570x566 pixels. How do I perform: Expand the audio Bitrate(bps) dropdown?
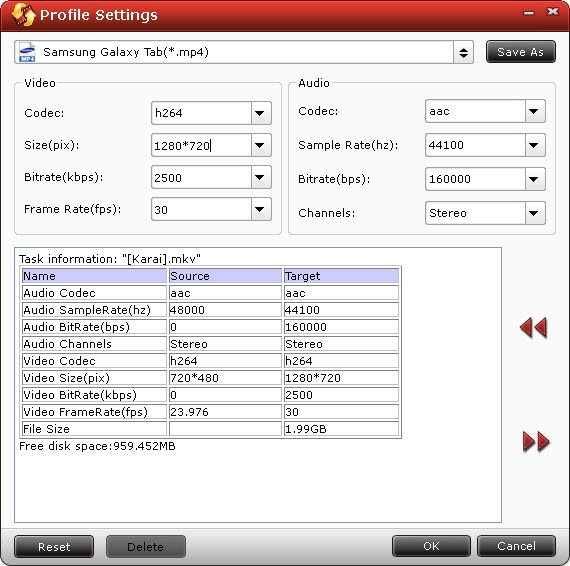coord(534,179)
